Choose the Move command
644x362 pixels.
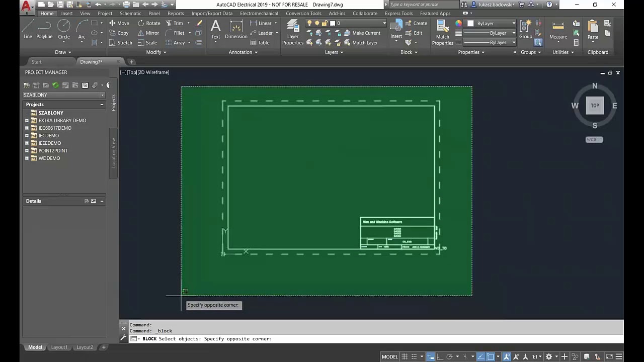click(x=119, y=23)
